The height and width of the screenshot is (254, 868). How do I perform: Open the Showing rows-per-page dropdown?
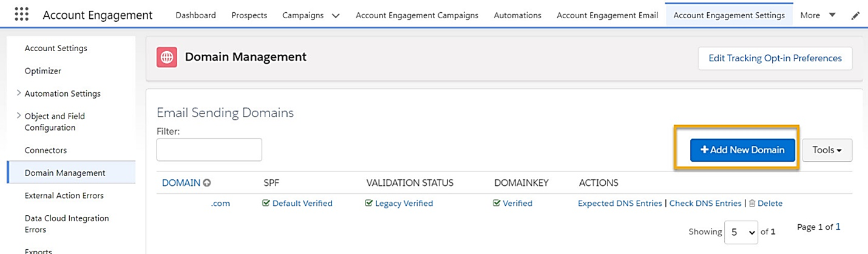pos(741,232)
